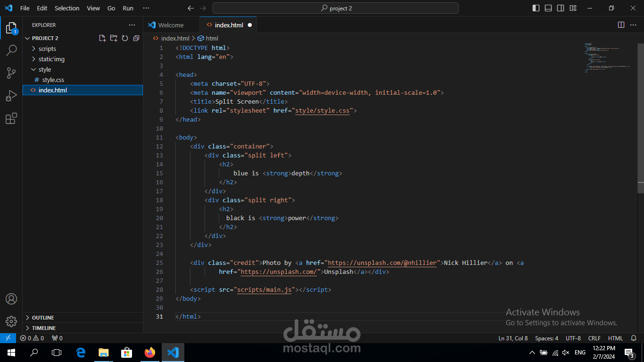
Task: Open the Search view in activity bar
Action: pyautogui.click(x=11, y=50)
